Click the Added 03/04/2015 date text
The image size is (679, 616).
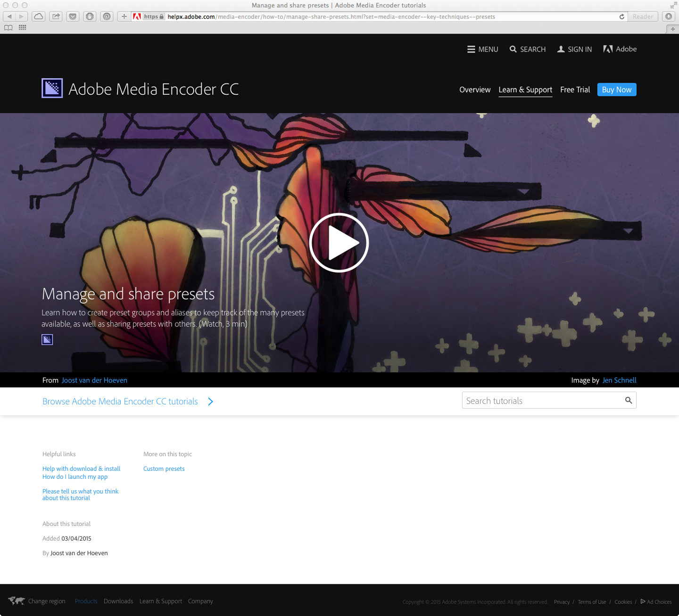pos(67,538)
